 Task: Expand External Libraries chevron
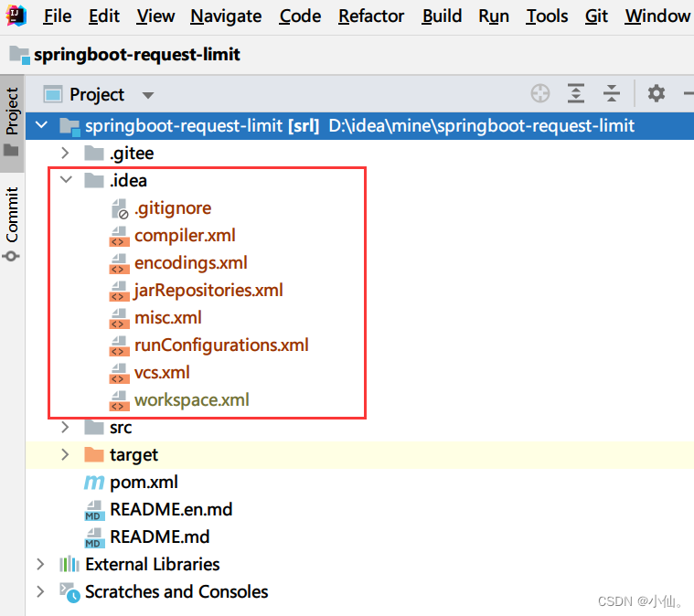pyautogui.click(x=40, y=564)
